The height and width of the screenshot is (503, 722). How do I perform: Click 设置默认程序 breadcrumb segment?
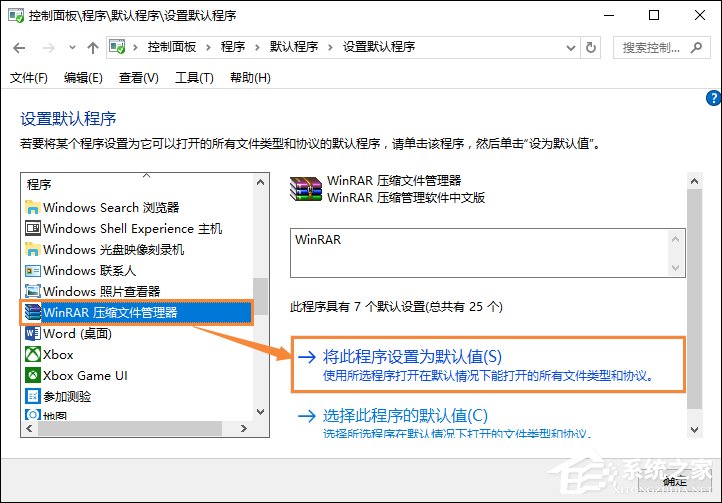(x=379, y=47)
